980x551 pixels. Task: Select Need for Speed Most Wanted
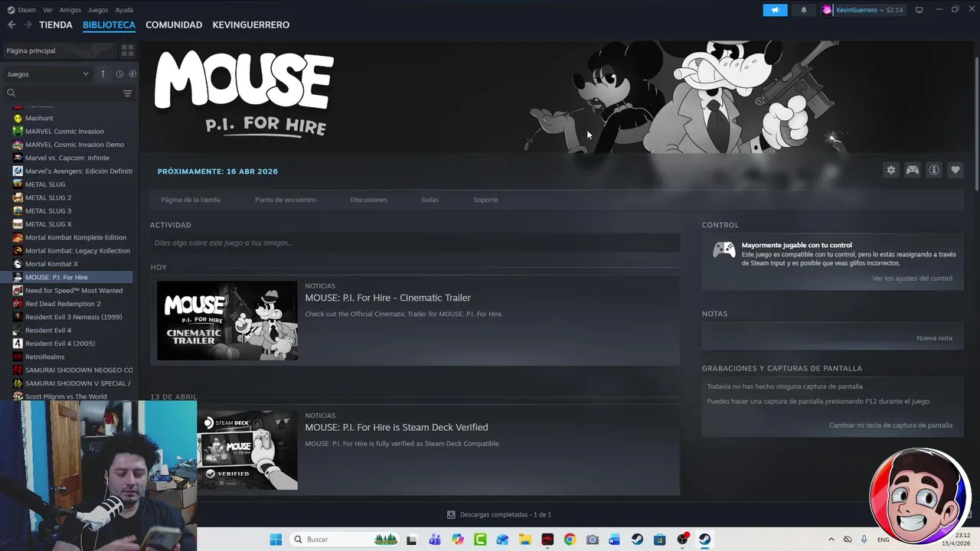coord(73,291)
